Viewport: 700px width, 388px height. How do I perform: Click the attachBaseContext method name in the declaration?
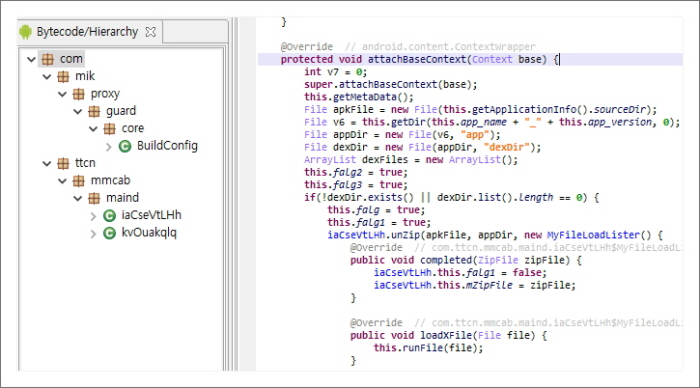(417, 59)
